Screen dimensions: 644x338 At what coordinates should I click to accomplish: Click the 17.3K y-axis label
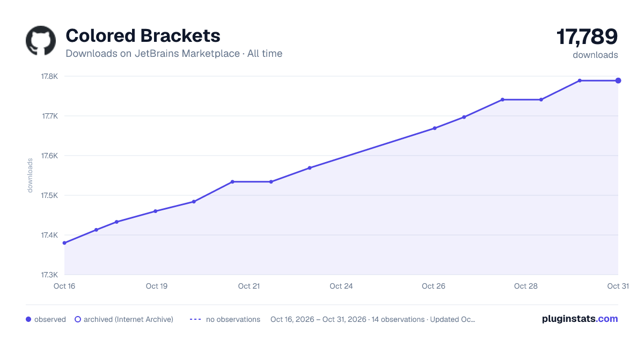click(x=49, y=275)
